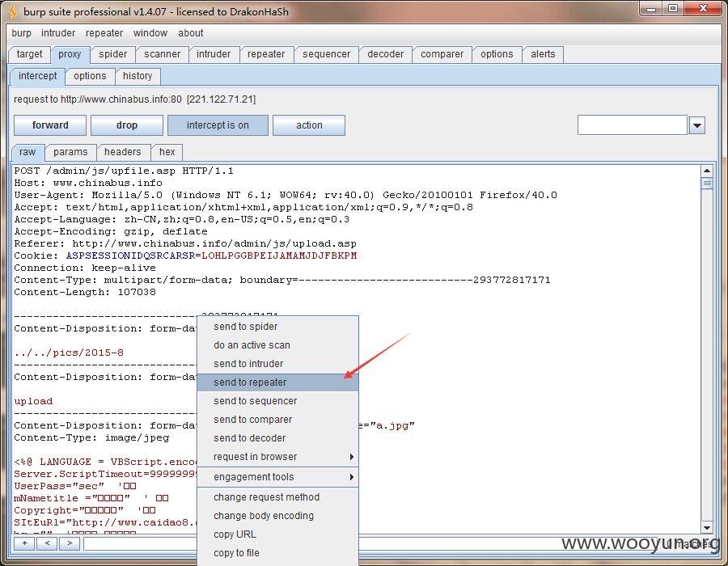Choose send to decoder

[x=278, y=438]
